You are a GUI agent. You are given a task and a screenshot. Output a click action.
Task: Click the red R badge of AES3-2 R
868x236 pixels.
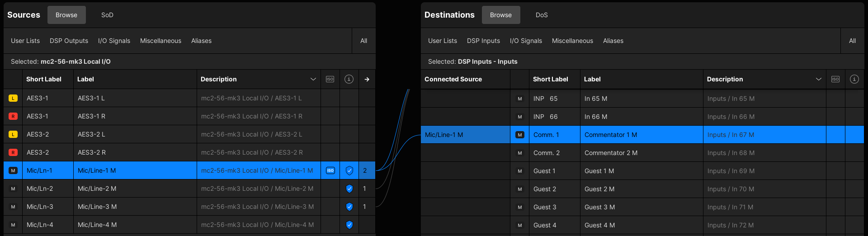13,152
